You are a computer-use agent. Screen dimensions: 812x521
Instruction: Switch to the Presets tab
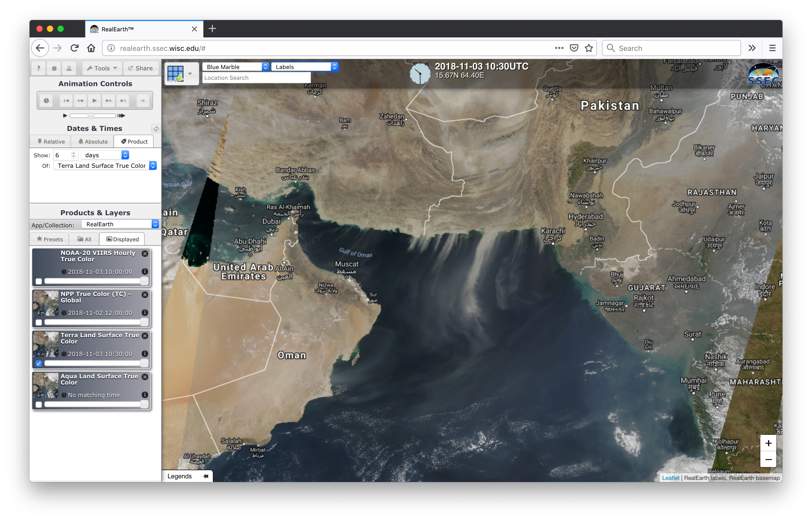50,239
